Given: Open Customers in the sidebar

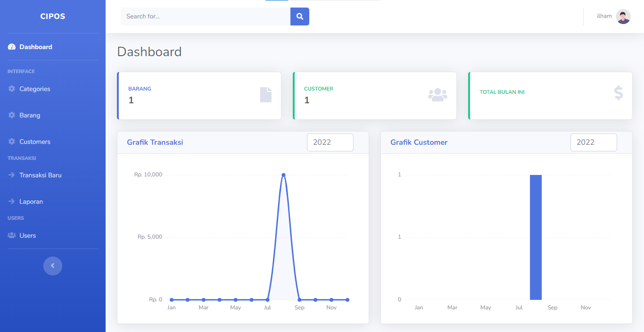Looking at the screenshot, I should point(34,142).
